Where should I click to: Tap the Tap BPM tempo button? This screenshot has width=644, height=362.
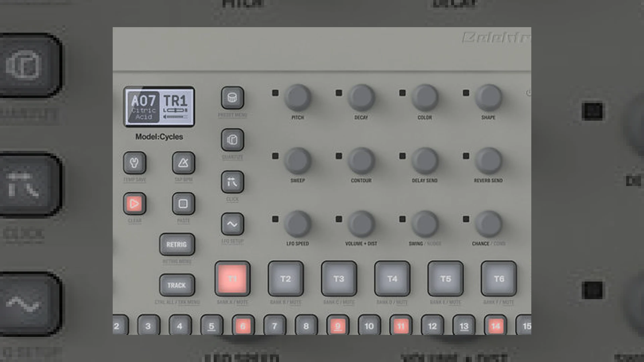tap(183, 163)
